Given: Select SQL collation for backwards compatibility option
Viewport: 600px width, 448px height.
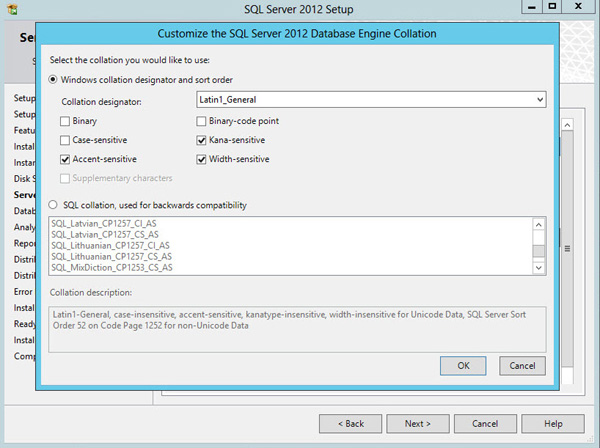Looking at the screenshot, I should pos(53,205).
